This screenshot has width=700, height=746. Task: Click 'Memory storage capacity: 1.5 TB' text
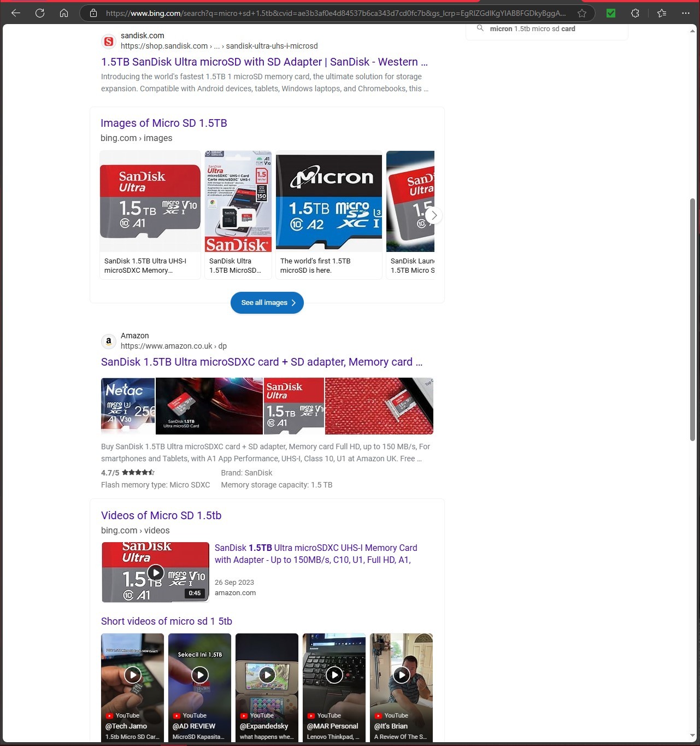click(277, 485)
